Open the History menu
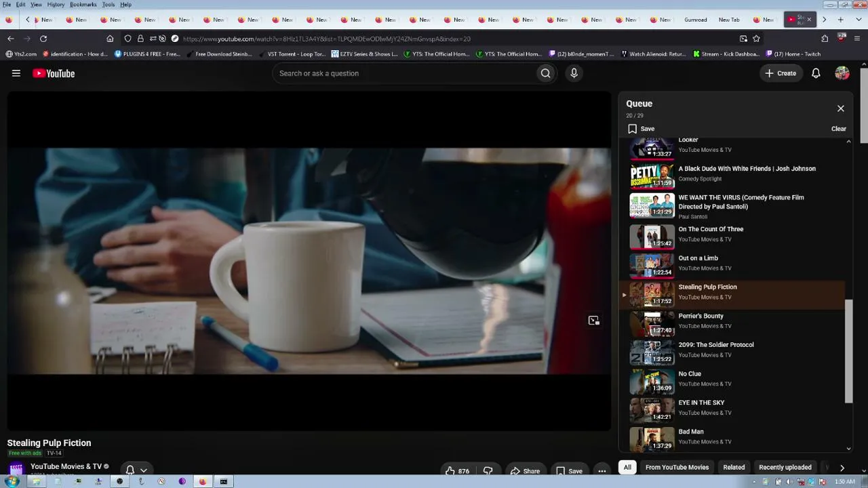Image resolution: width=868 pixels, height=488 pixels. (56, 4)
